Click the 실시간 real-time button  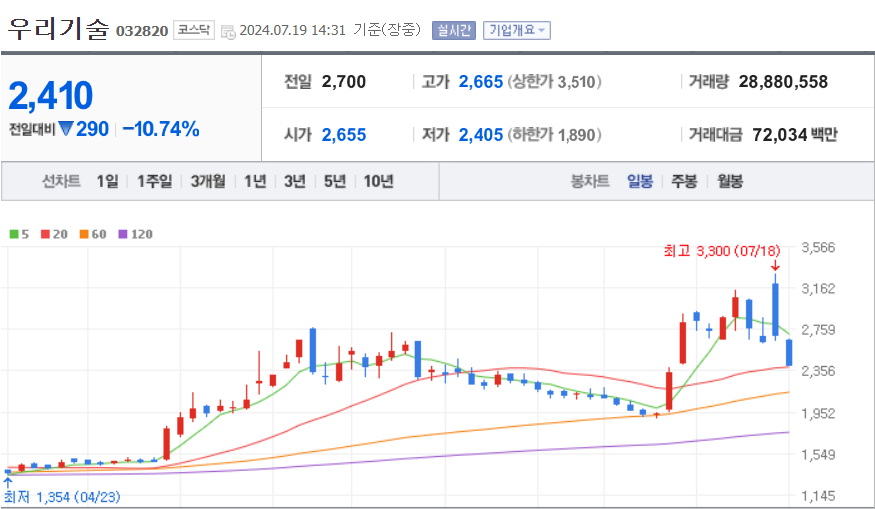click(x=454, y=30)
